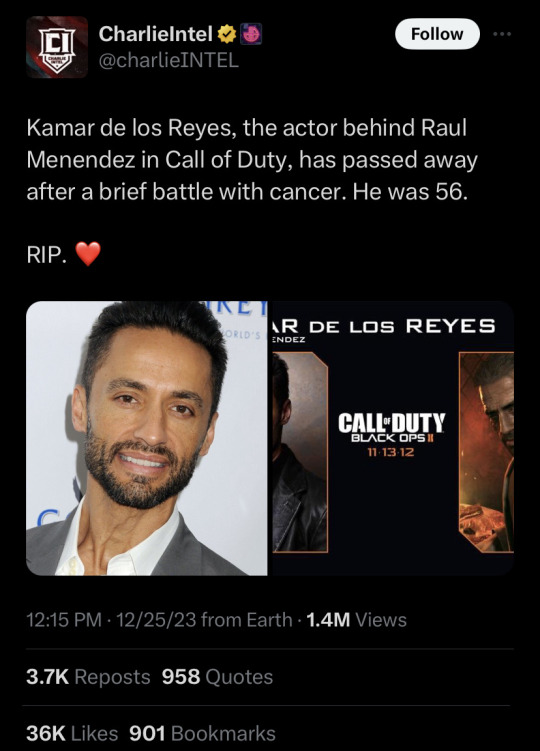Follow the CharlieIntel account
Viewport: 540px width, 751px height.
(437, 34)
